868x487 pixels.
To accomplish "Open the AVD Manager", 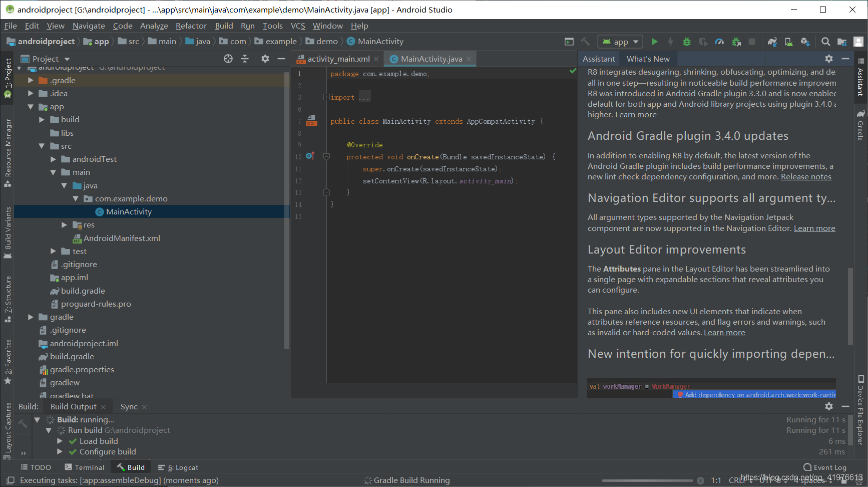I will tap(789, 42).
